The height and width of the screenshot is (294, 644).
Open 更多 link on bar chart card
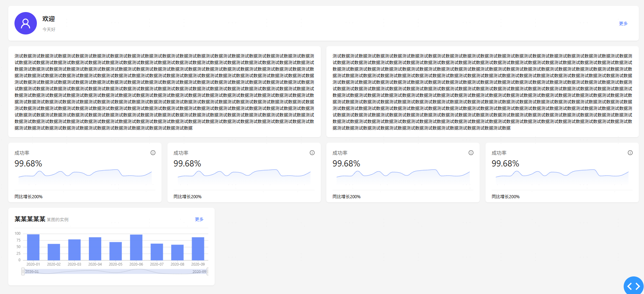[x=199, y=219]
